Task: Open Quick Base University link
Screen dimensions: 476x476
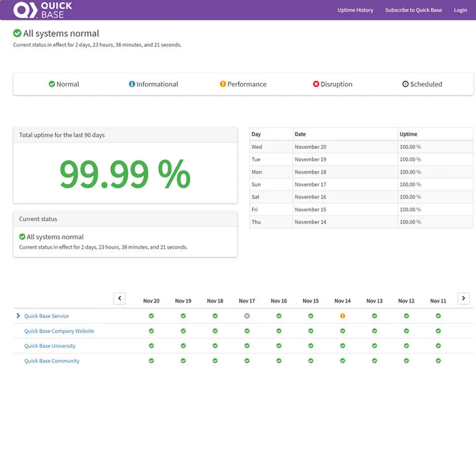Action: tap(50, 346)
